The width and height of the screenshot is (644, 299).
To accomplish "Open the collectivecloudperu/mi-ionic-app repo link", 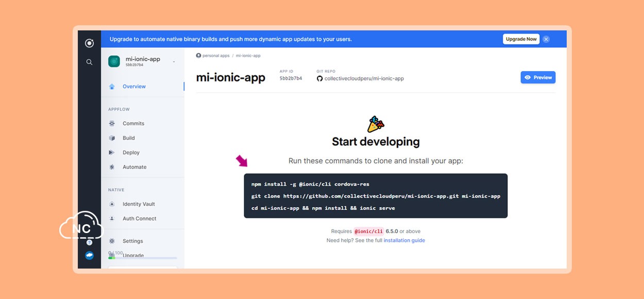I will tap(364, 79).
